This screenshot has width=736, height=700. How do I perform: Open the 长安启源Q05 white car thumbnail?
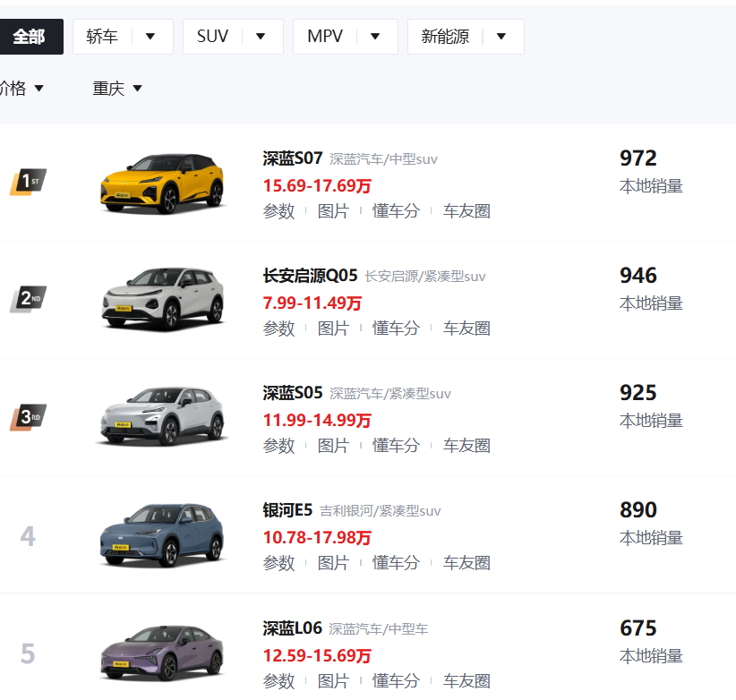[162, 299]
